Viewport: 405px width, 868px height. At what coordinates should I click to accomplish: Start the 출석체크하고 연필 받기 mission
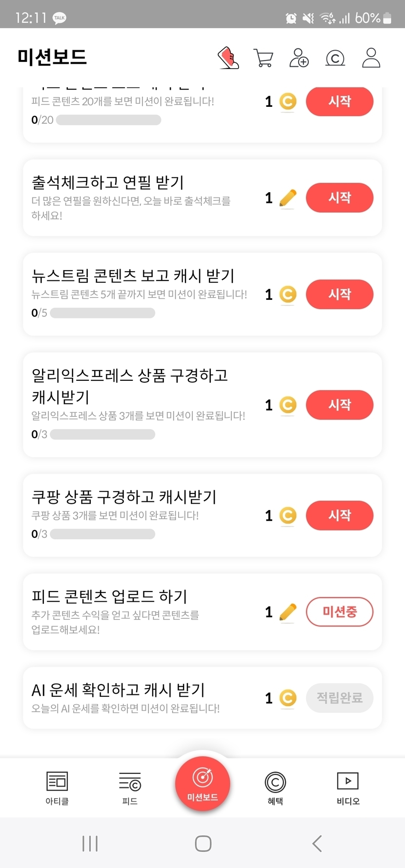click(340, 198)
